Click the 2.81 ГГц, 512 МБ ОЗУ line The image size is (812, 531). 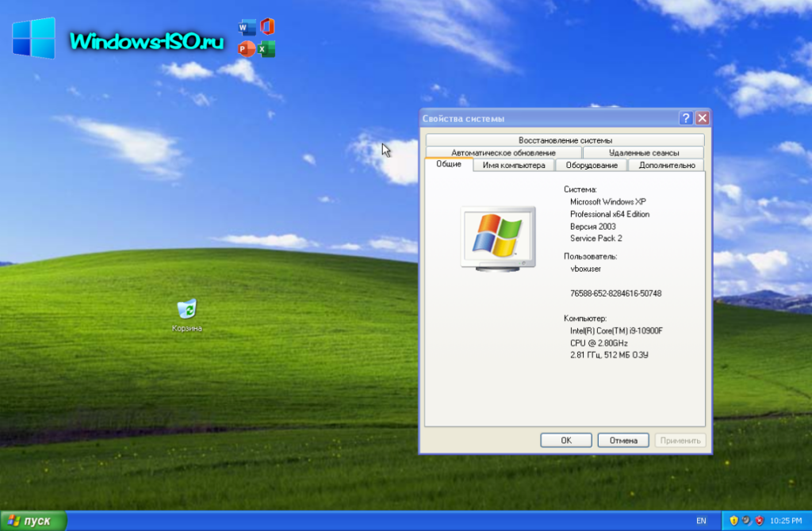point(609,355)
